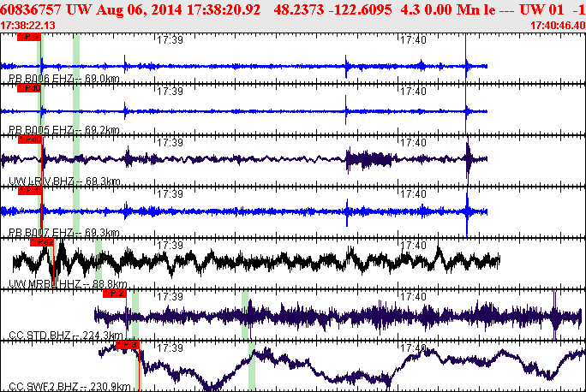Click the '17:39' tick label on UW MRBL trace
The width and height of the screenshot is (586, 392).
tap(170, 246)
